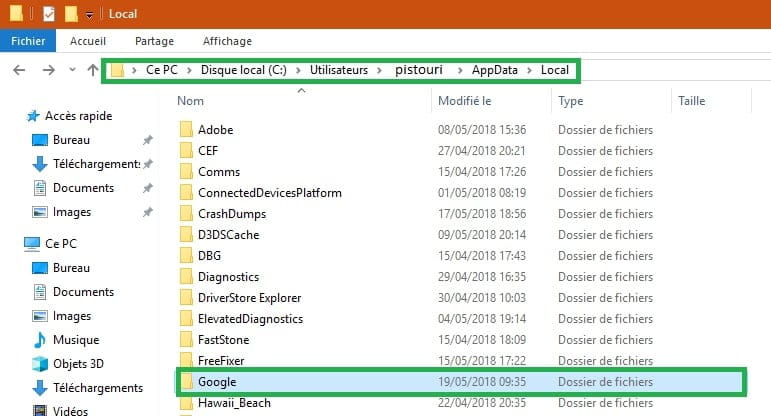The image size is (771, 416).
Task: Click the Properties icon in title bar
Action: (49, 14)
